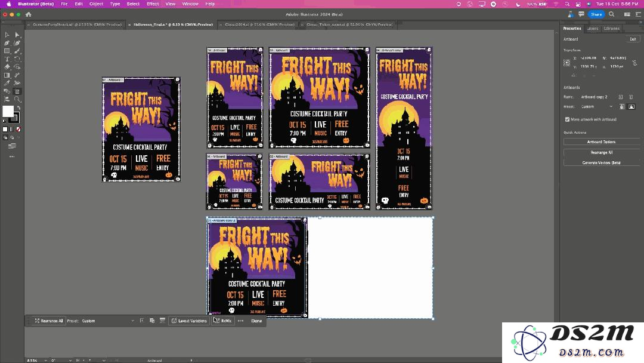Viewport: 644px width, 363px height.
Task: Set paint mode to None
Action: [18, 129]
